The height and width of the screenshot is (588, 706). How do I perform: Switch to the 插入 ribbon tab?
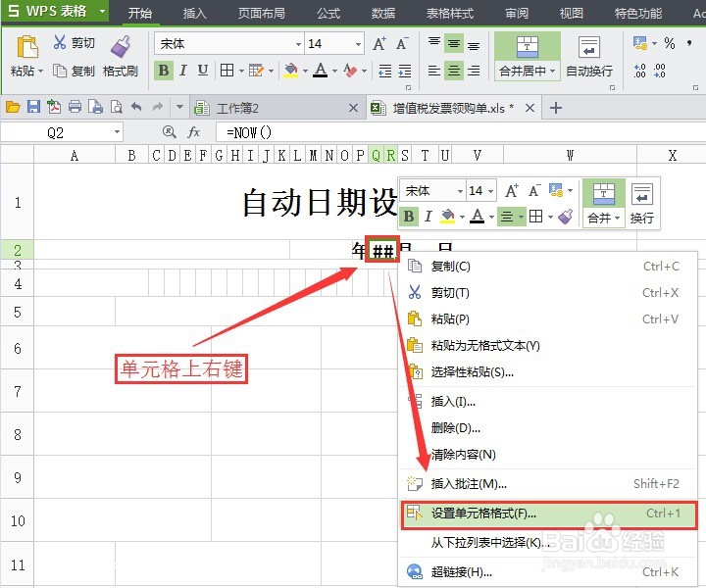(x=194, y=13)
